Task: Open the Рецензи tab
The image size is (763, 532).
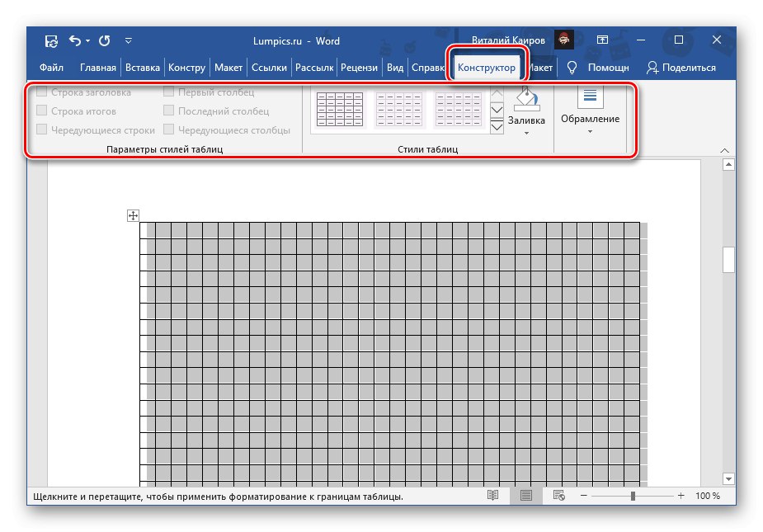Action: coord(359,68)
